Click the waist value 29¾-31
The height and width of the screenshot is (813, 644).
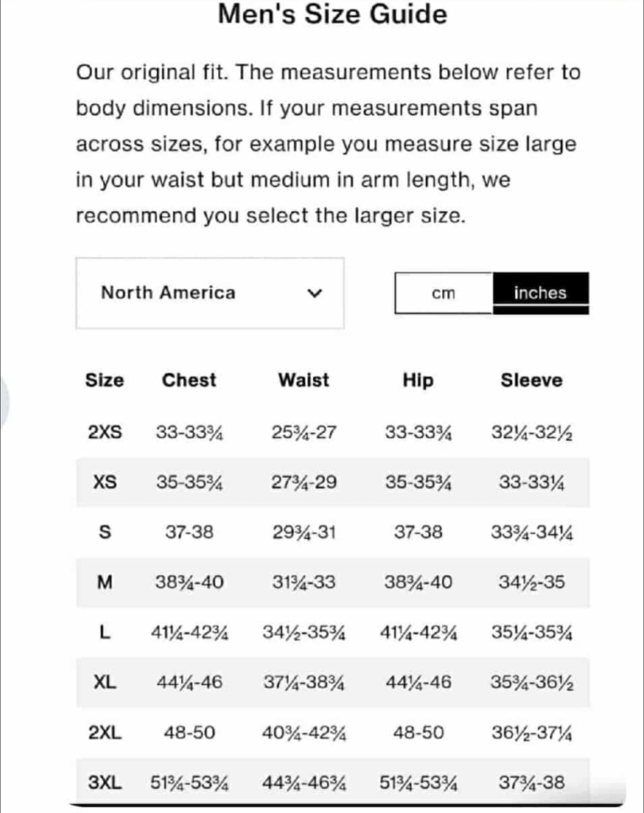(x=304, y=532)
